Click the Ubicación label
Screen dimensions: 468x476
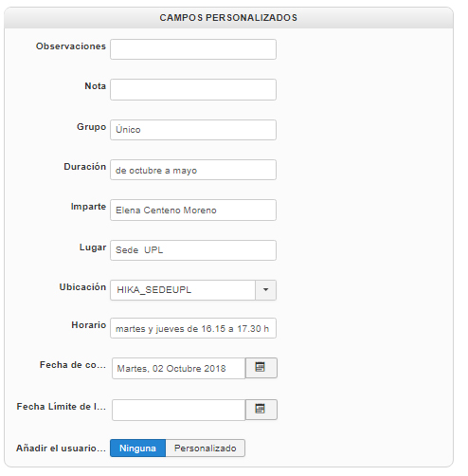pos(82,287)
